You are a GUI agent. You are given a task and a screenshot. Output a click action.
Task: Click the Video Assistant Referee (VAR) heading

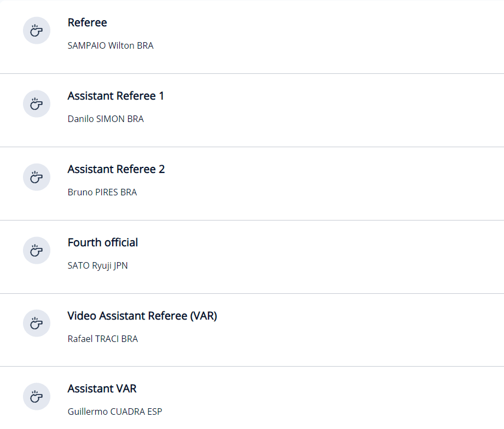[x=142, y=316]
